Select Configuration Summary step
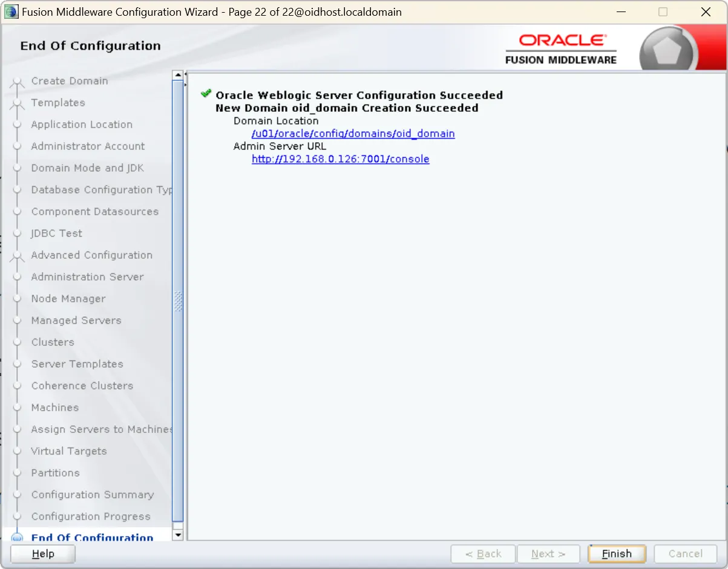The image size is (728, 569). 93,495
